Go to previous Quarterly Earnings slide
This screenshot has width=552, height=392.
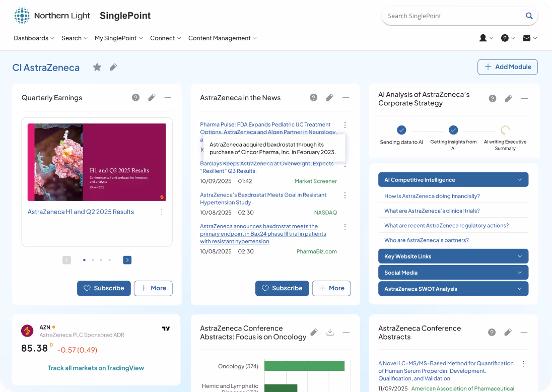click(x=66, y=260)
